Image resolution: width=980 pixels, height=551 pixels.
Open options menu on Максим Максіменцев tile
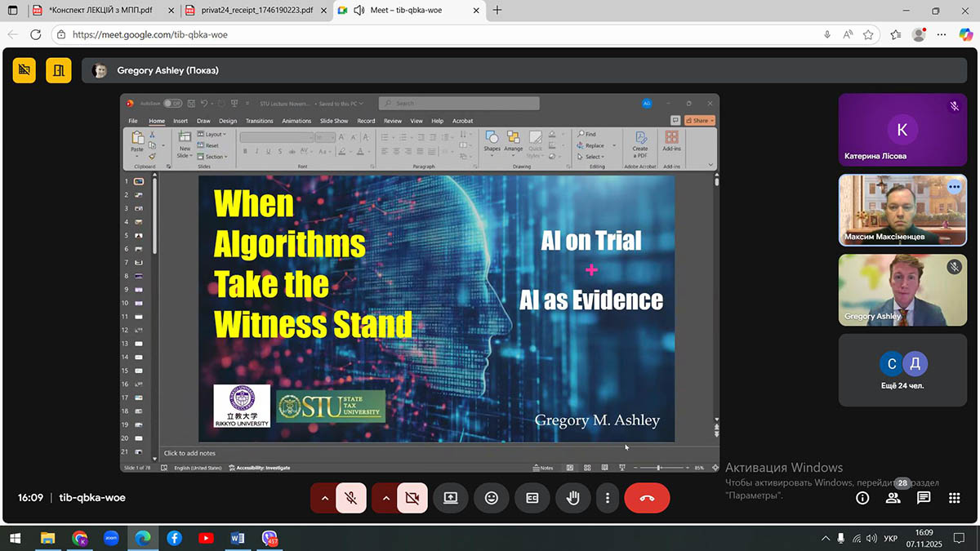tap(953, 187)
